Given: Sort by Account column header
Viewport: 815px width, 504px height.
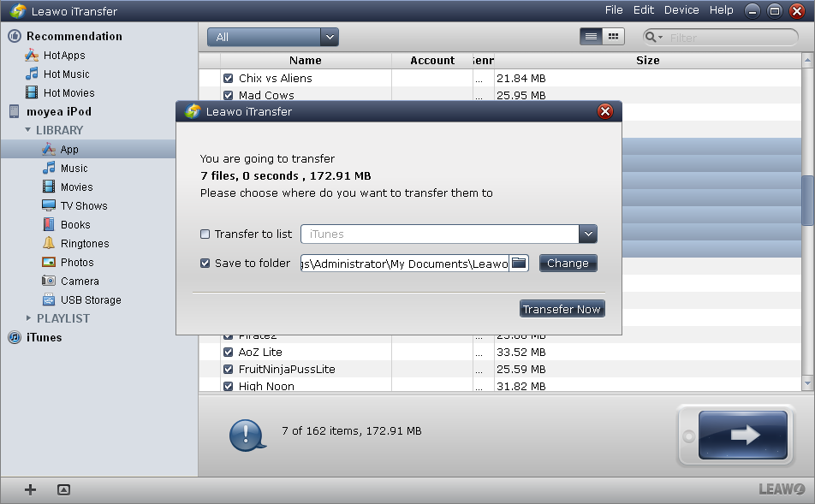Looking at the screenshot, I should pyautogui.click(x=432, y=60).
